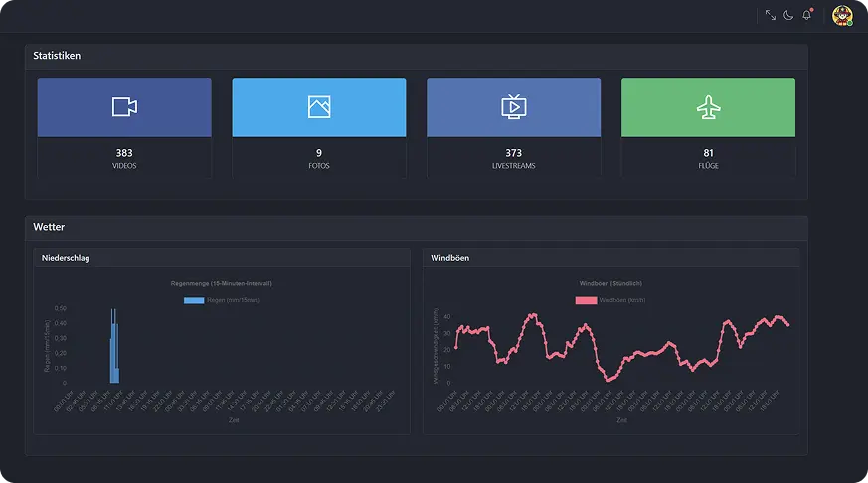Click the blue rain bar in chart
This screenshot has width=868, height=483.
(x=114, y=348)
